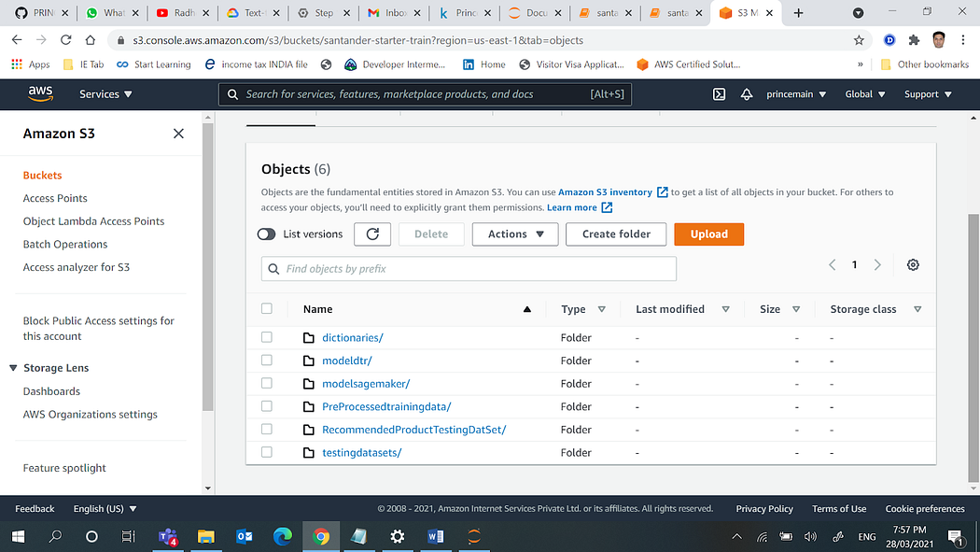
Task: Open Amazon S3 inventory external link icon
Action: click(662, 191)
